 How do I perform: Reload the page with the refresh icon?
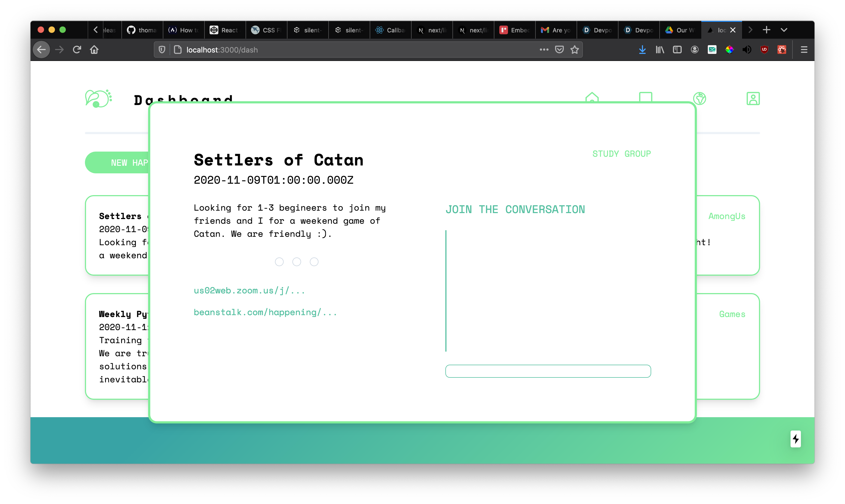(77, 50)
